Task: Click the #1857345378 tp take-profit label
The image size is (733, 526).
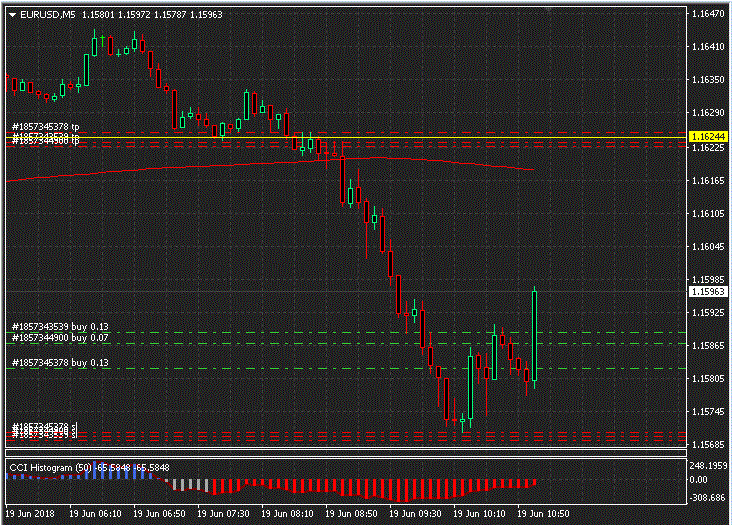Action: [45, 127]
